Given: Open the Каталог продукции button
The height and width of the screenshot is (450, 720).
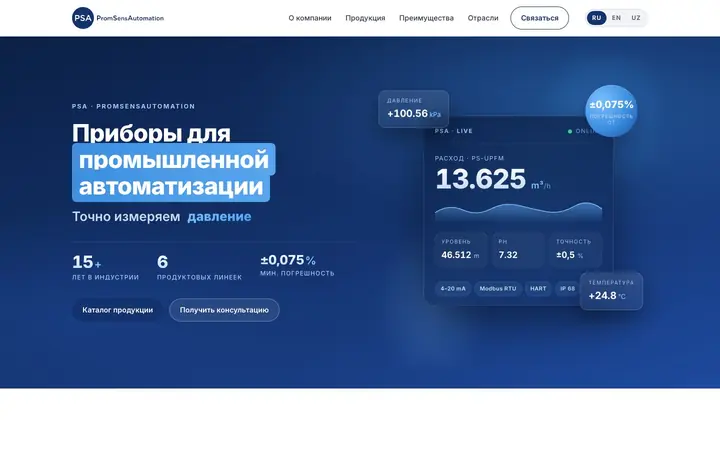Looking at the screenshot, I should pos(118,310).
